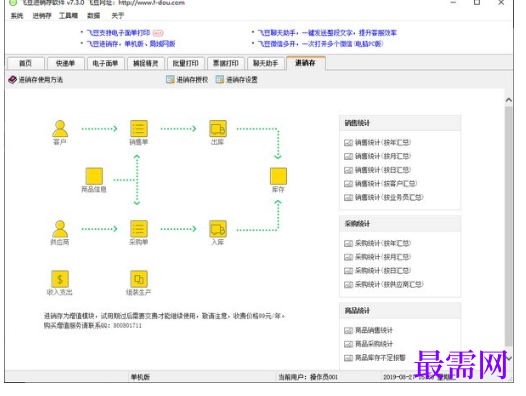Click the 单机版 status bar entry

click(140, 377)
